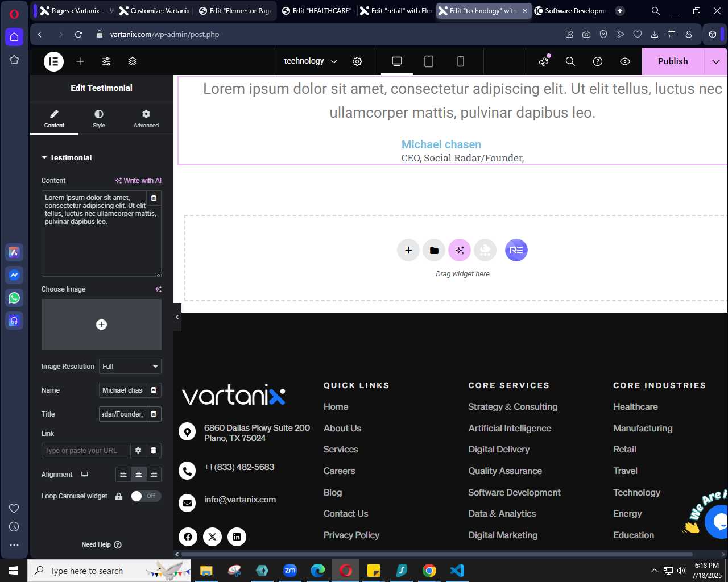The image size is (728, 582).
Task: Click the Link URL input field
Action: tap(86, 451)
